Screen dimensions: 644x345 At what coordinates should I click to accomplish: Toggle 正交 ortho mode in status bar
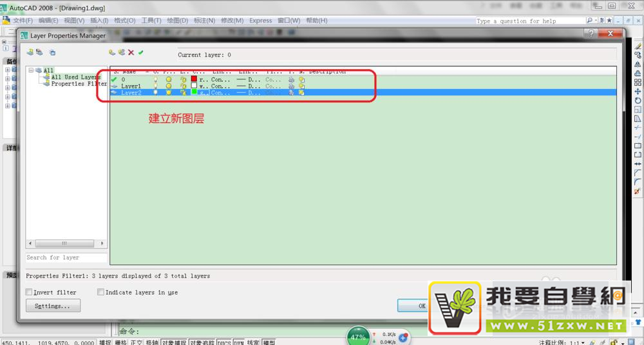[137, 342]
